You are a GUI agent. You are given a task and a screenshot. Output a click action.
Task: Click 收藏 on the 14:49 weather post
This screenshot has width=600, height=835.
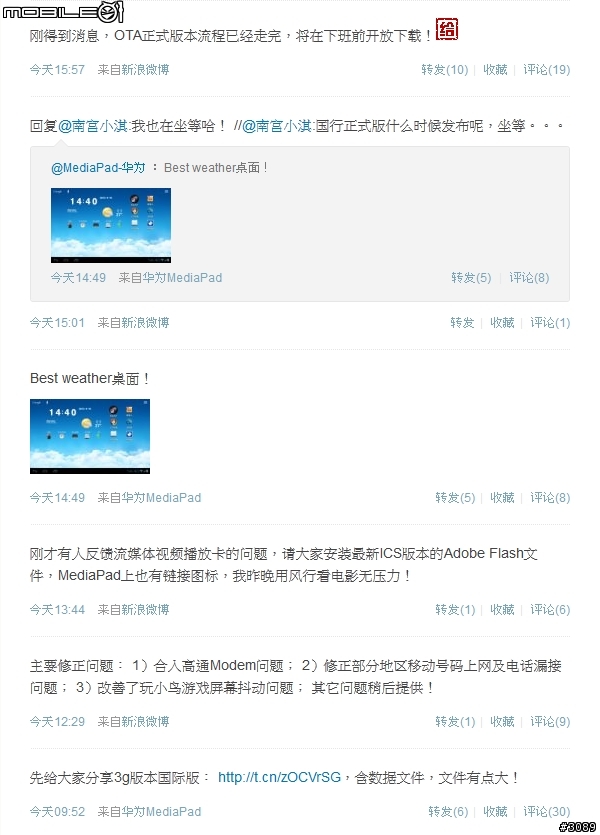[x=502, y=498]
